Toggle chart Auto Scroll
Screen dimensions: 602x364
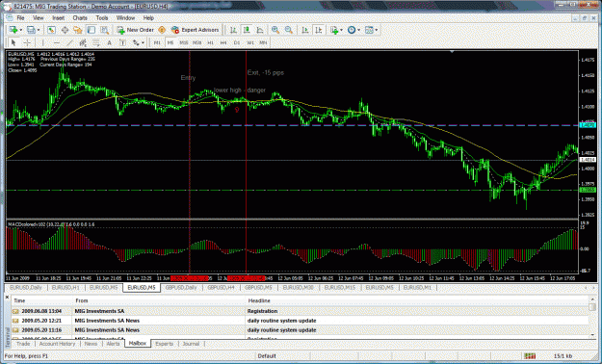click(x=305, y=30)
